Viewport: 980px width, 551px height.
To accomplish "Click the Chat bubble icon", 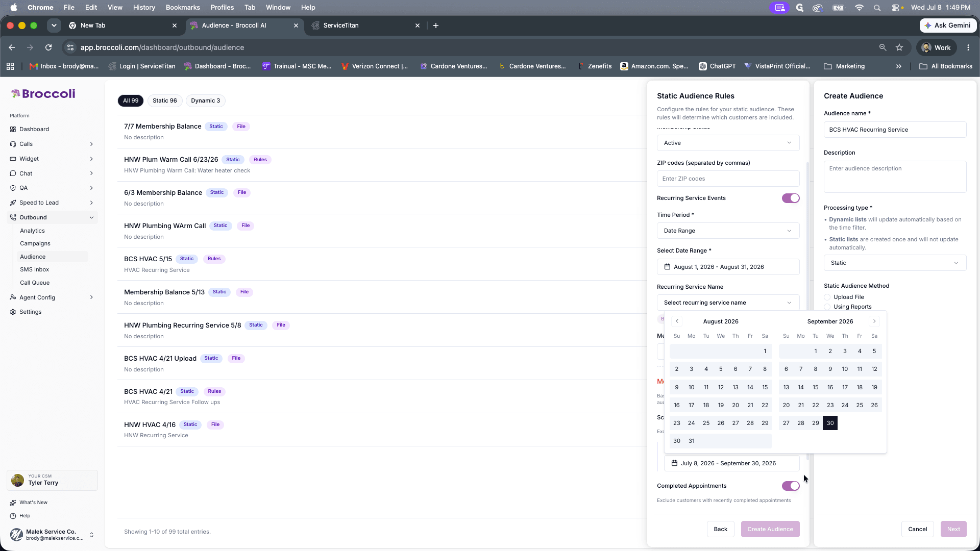I will click(x=13, y=173).
